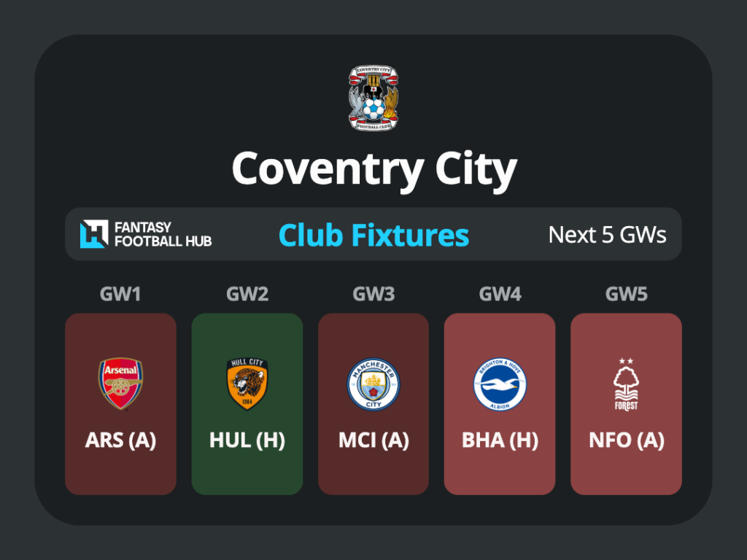
Task: Click the ARS (A) fixture label
Action: (120, 440)
